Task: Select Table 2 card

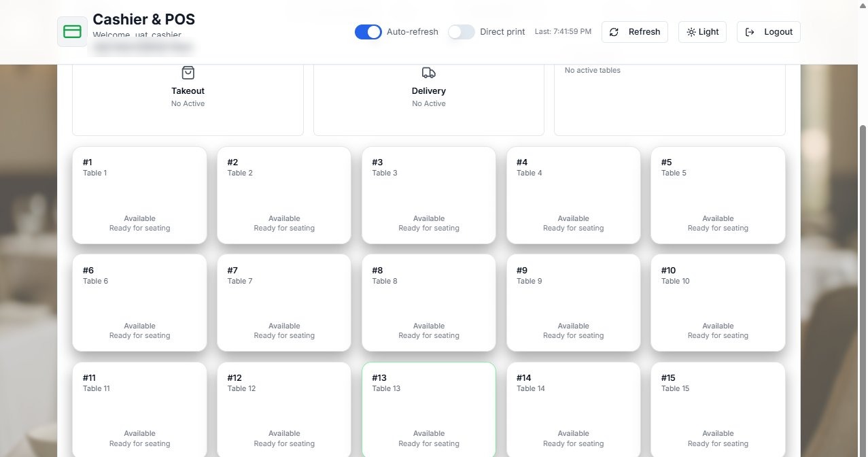Action: tap(284, 195)
